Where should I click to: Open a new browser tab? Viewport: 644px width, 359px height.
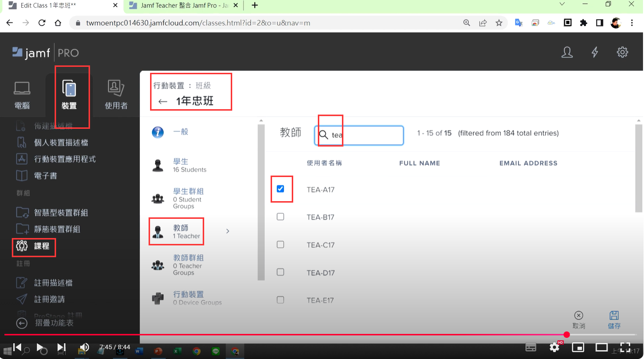click(x=254, y=5)
